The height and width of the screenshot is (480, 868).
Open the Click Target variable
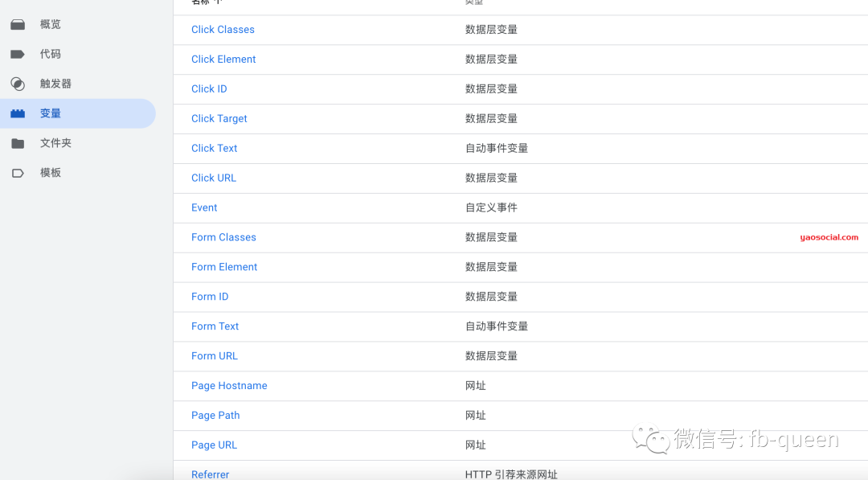tap(219, 118)
